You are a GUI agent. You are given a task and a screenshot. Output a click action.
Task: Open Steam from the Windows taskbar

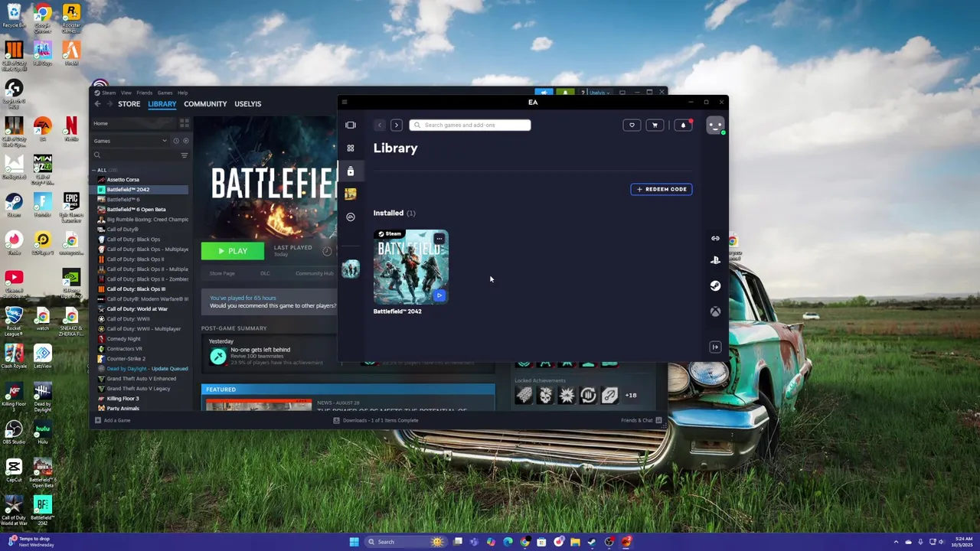(x=592, y=542)
